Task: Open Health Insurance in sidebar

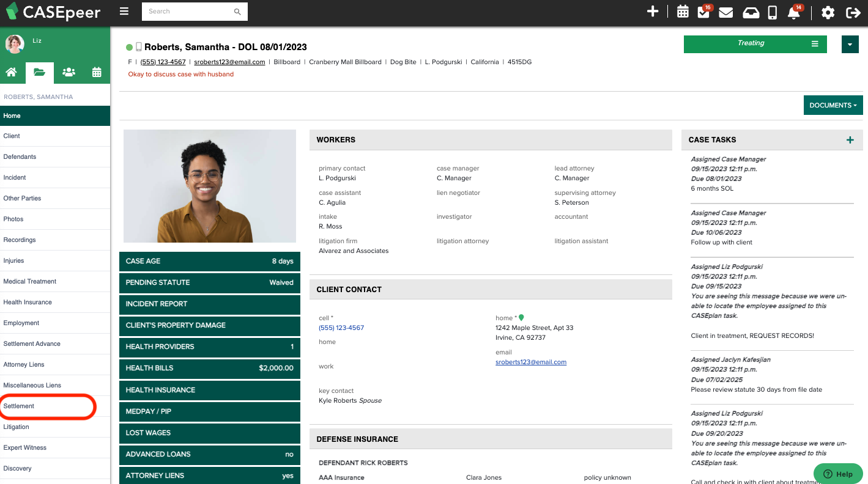Action: [55, 302]
